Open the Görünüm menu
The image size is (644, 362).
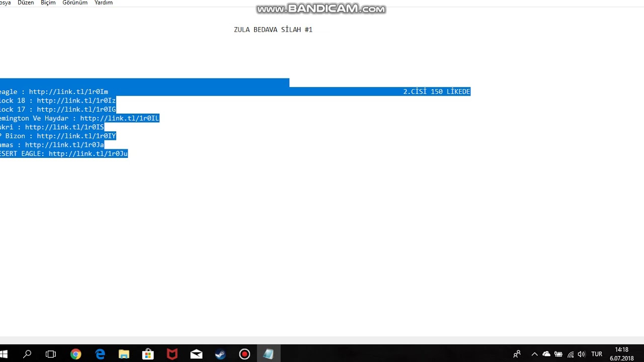click(75, 3)
